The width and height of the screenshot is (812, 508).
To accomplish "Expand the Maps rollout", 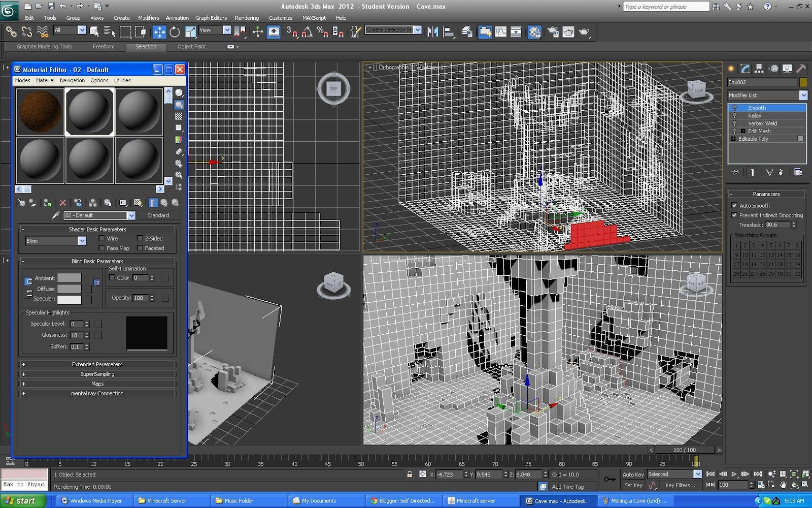I will (x=97, y=384).
